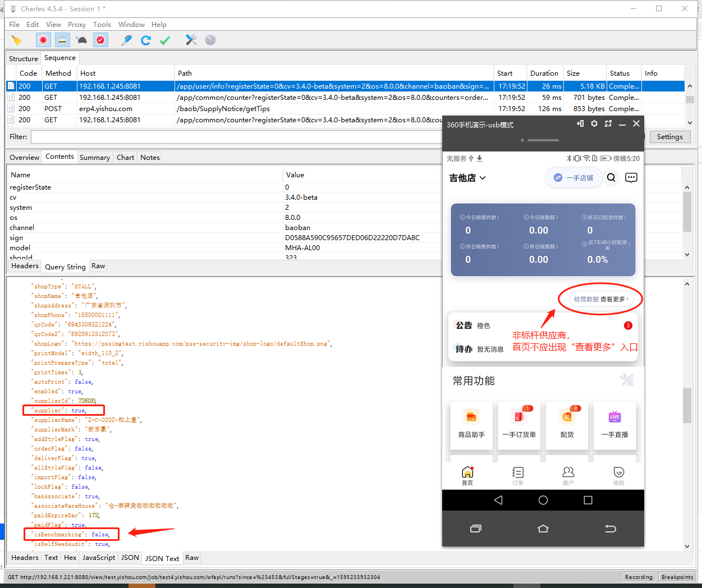Expand 昨日销售件数 details in the phone dashboard
702x588 pixels.
tap(480, 247)
